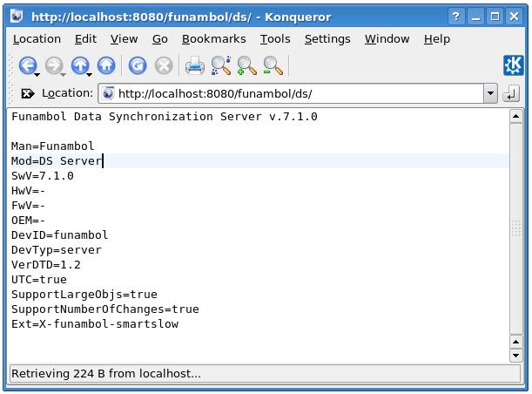Expand the location URL history dropdown
The width and height of the screenshot is (532, 394).
pyautogui.click(x=489, y=93)
